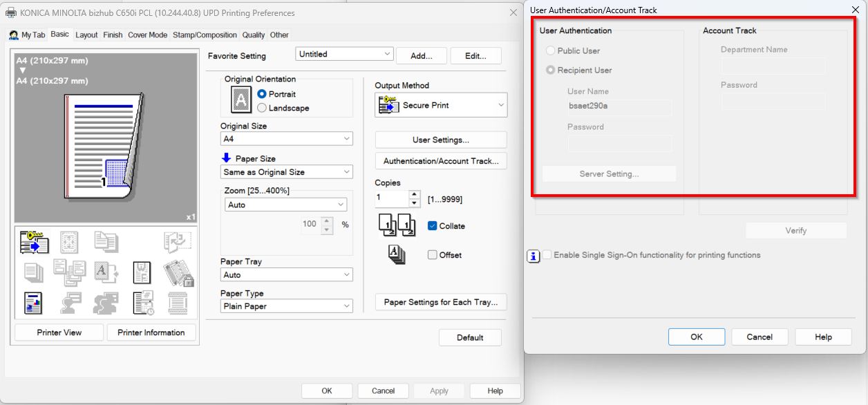Click the date/time page number stamp icon
The height and width of the screenshot is (405, 868).
[x=143, y=303]
